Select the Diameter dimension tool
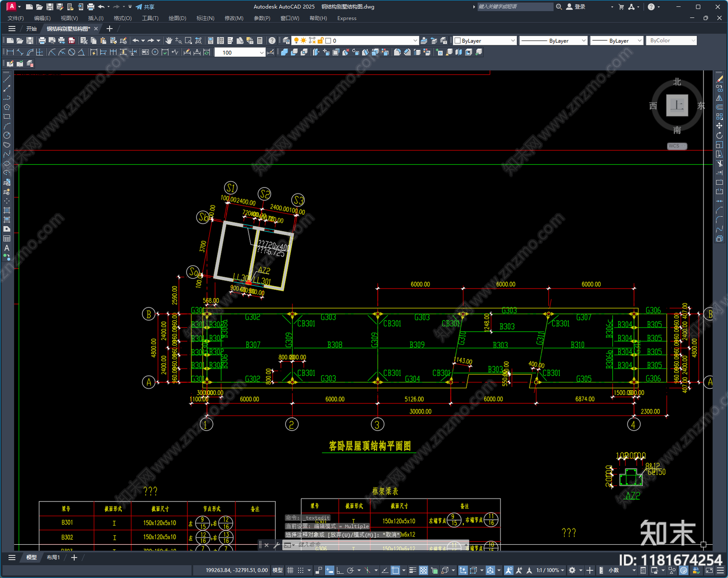728x578 pixels. [71, 52]
